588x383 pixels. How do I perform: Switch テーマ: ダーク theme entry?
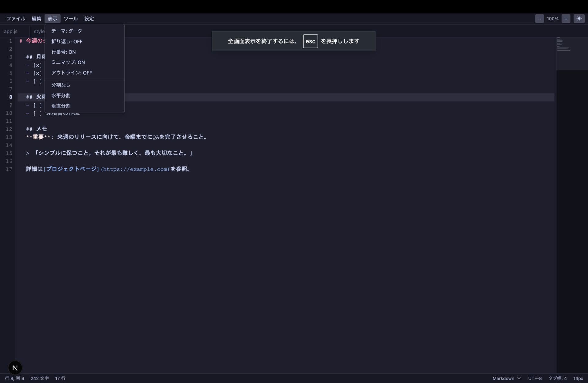pos(67,31)
